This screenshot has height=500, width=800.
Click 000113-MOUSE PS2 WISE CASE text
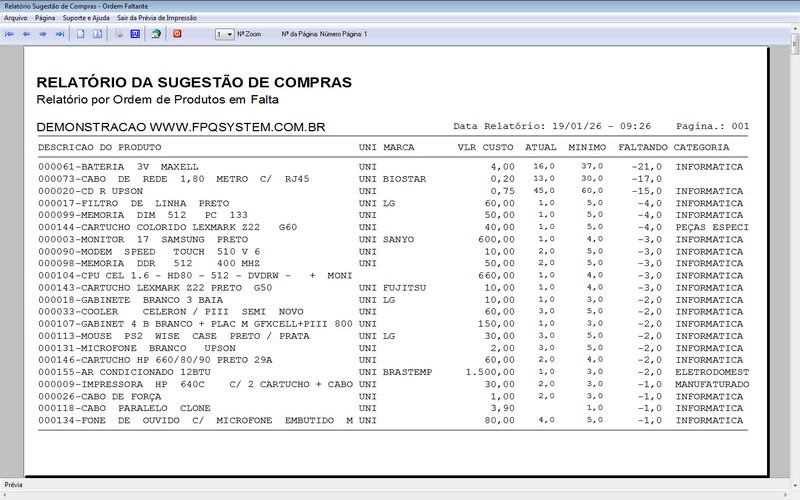click(173, 336)
